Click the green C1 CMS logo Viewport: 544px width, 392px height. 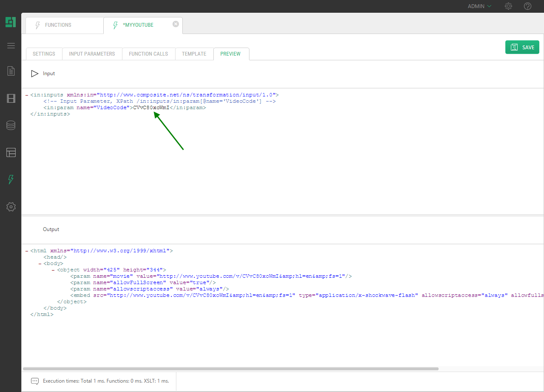tap(11, 22)
